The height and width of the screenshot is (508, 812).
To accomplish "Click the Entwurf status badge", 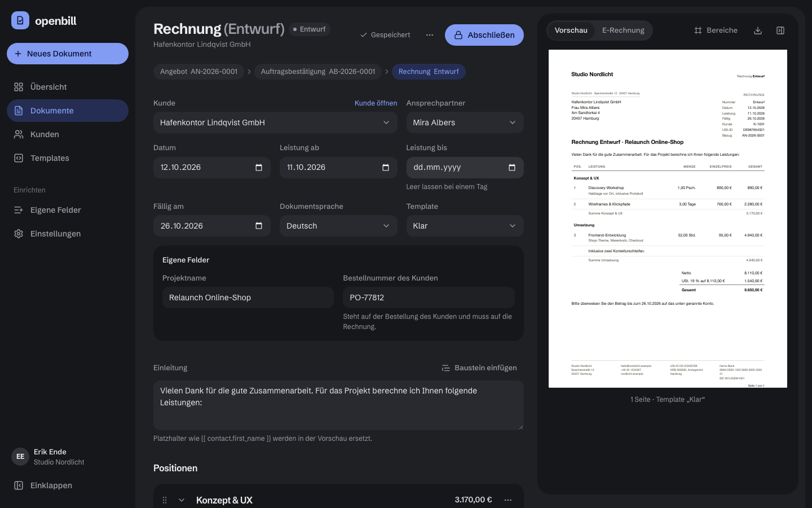I will tap(310, 29).
